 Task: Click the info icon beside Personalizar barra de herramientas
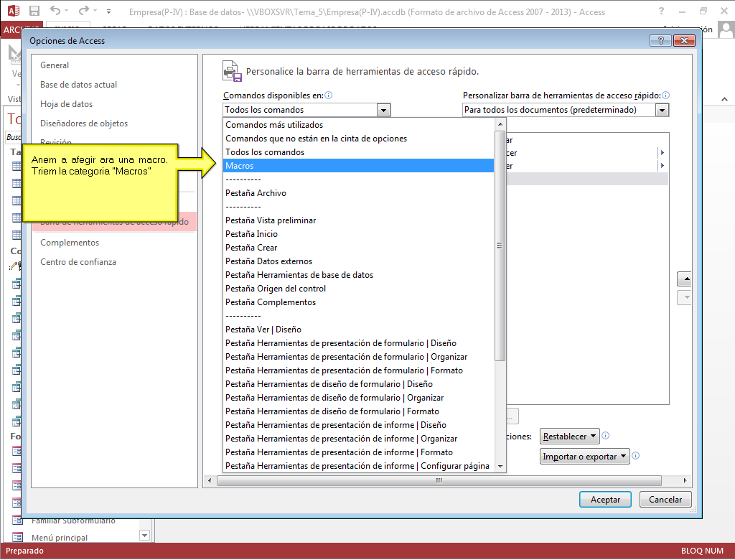665,95
